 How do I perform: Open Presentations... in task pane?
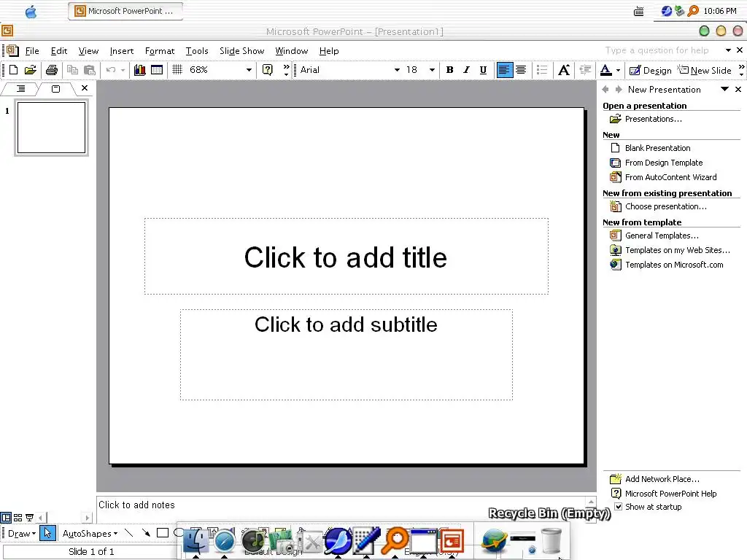tap(653, 119)
